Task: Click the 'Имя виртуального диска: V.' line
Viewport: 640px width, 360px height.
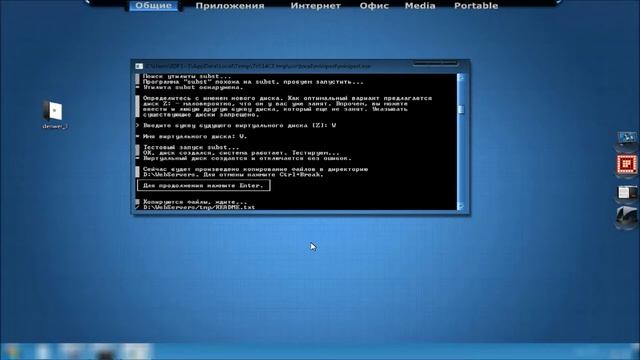Action: click(x=195, y=136)
